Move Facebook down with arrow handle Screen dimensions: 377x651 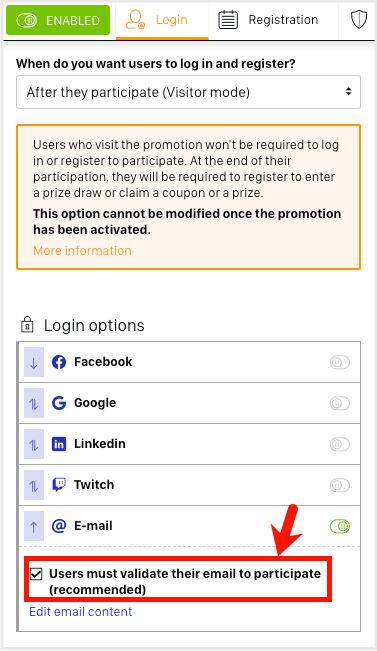click(34, 362)
